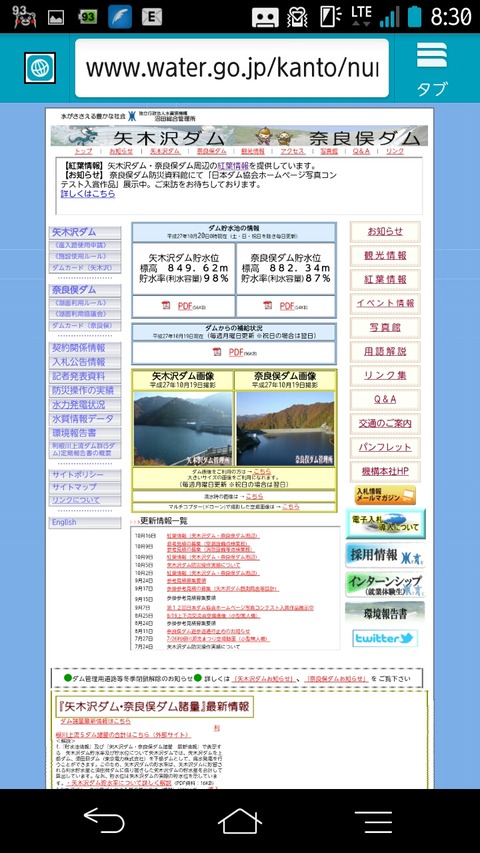Screen dimensions: 480x853
Task: Open ダムカード(矢木沢) sidebar item
Action: [x=85, y=268]
